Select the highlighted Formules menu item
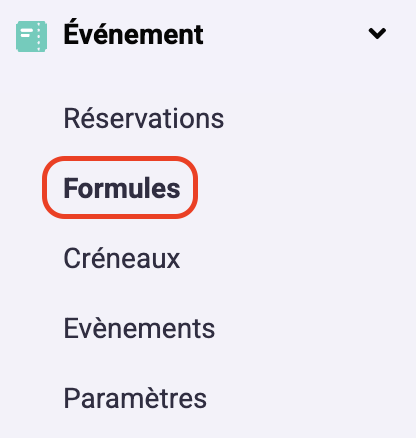 click(x=122, y=188)
